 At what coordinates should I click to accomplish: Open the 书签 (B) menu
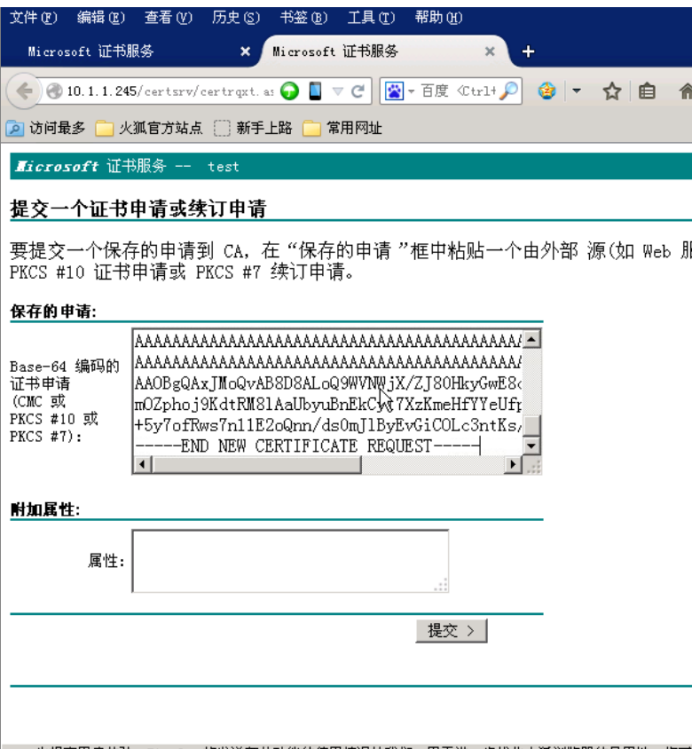point(303,18)
